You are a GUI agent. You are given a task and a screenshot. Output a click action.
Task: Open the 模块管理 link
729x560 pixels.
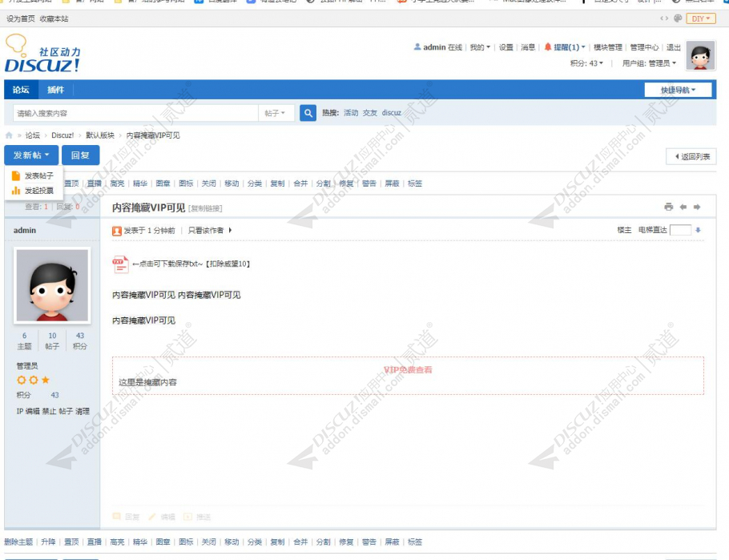[x=608, y=47]
